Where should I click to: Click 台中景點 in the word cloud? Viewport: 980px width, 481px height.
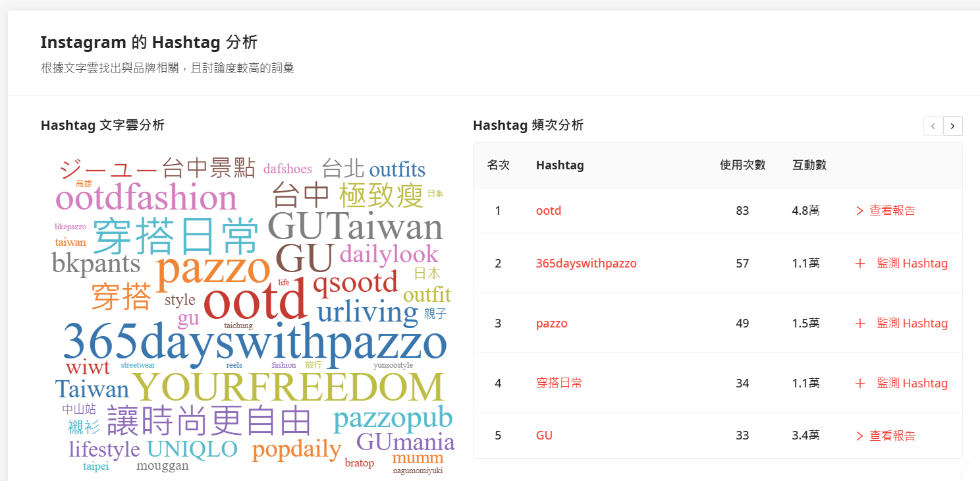click(209, 168)
